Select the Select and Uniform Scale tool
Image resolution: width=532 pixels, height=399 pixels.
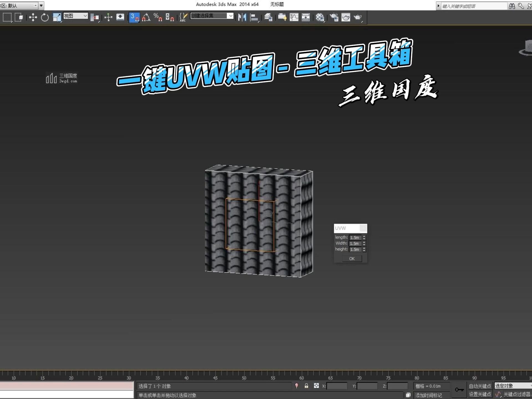click(56, 17)
